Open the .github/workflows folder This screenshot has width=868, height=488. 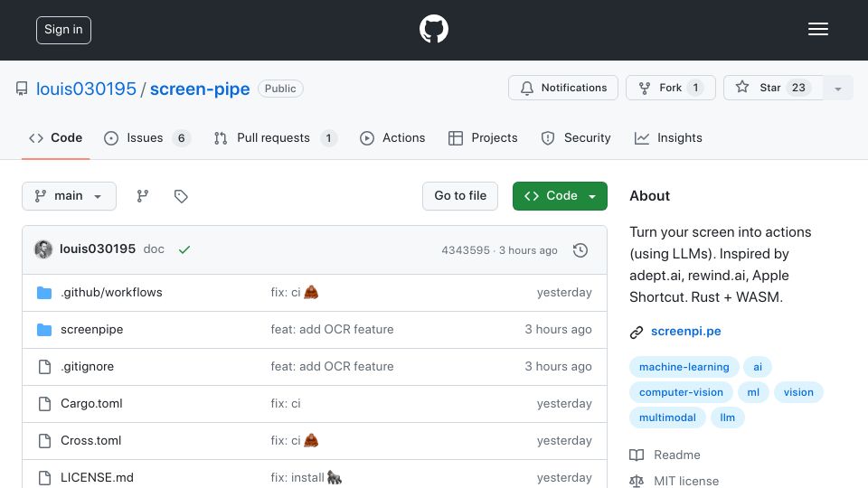coord(111,292)
